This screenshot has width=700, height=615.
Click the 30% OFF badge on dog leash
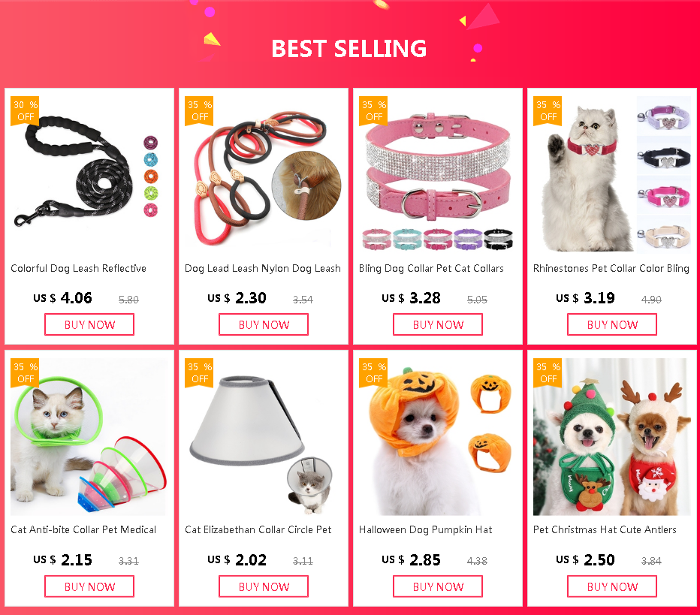click(x=25, y=110)
